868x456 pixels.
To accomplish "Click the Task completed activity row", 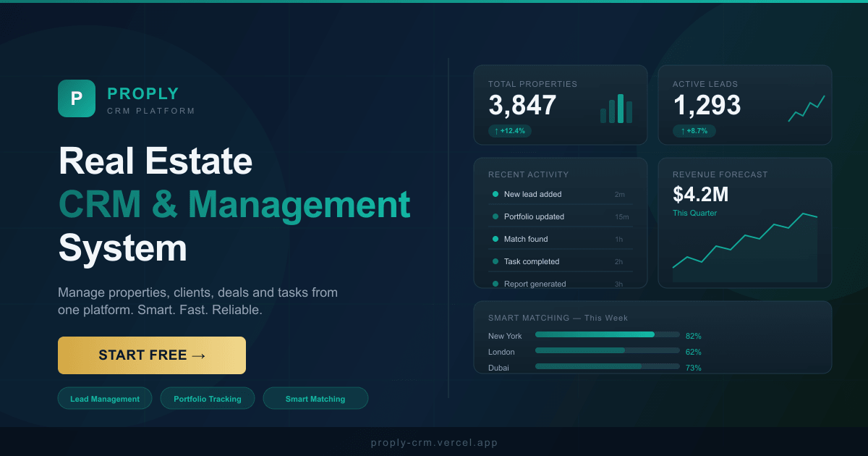I will (x=561, y=261).
